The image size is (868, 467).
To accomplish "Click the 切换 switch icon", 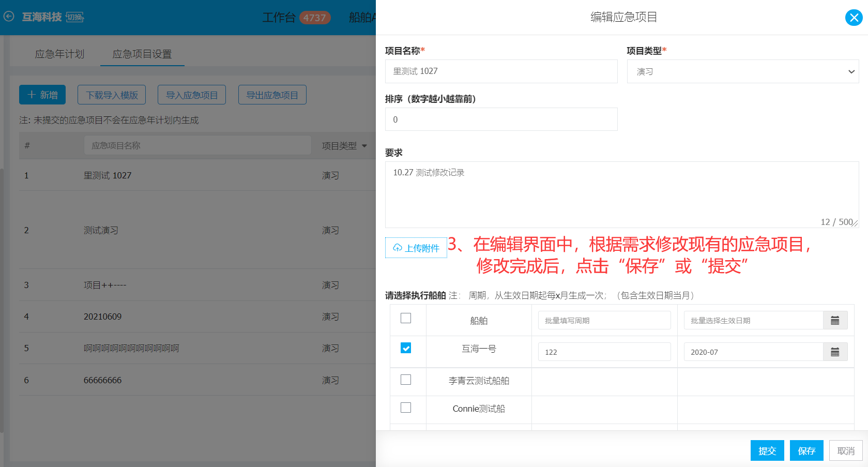I will point(75,17).
